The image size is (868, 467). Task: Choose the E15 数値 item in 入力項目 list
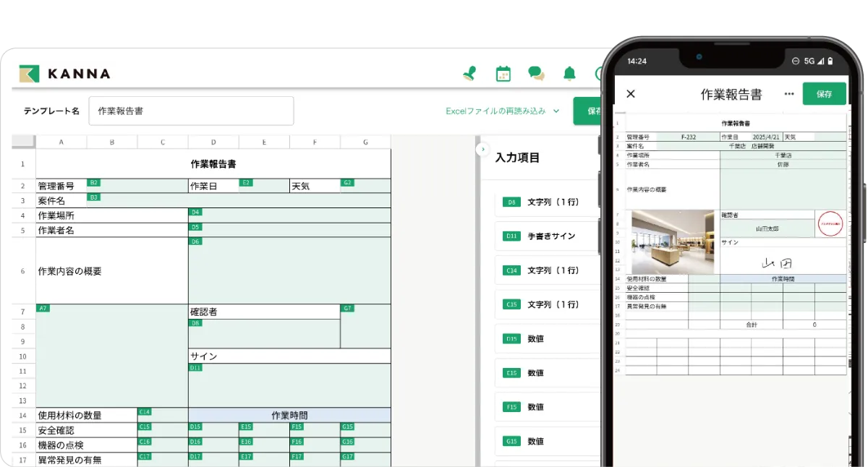pos(548,373)
